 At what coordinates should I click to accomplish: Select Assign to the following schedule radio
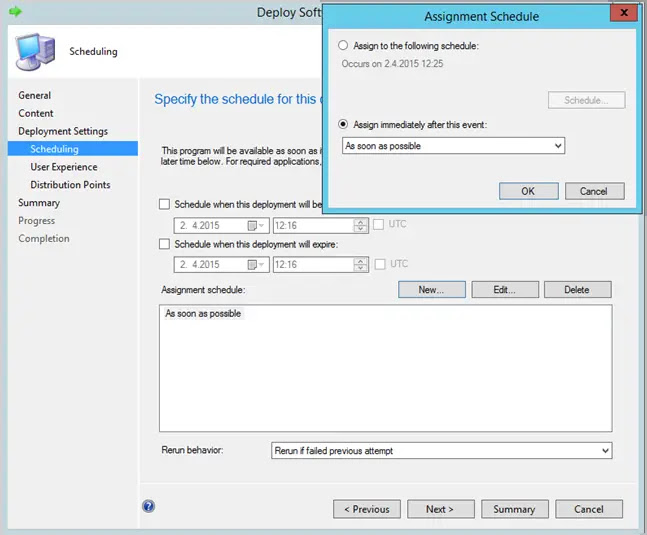[x=343, y=45]
